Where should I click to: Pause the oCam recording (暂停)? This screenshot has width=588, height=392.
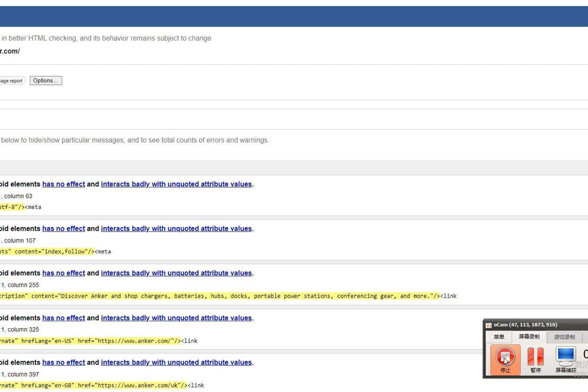[535, 359]
